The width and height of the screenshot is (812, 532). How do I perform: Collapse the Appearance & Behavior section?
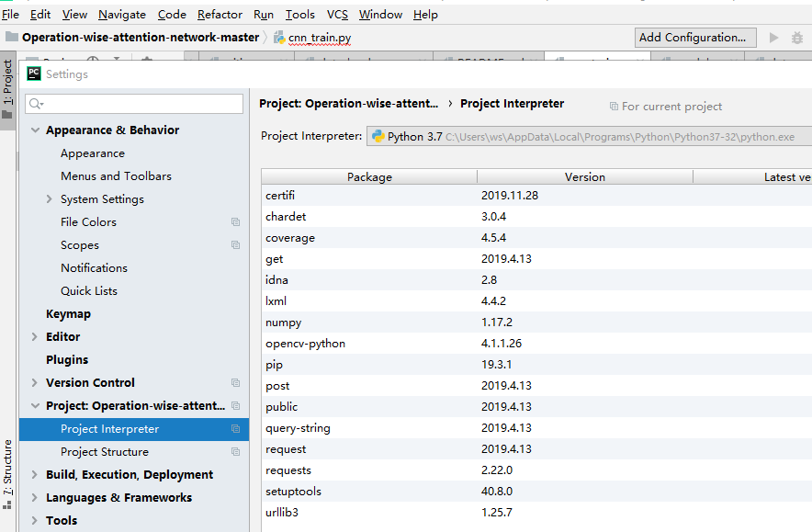(35, 130)
